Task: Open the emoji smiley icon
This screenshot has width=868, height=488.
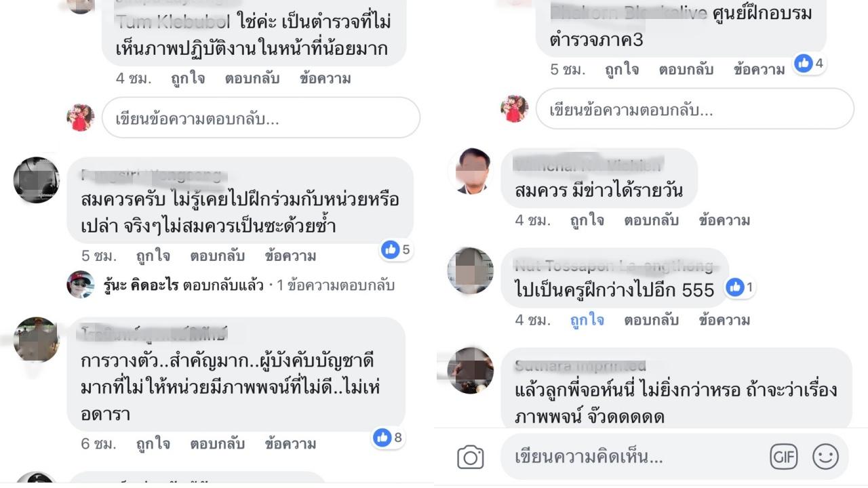Action: 825,457
